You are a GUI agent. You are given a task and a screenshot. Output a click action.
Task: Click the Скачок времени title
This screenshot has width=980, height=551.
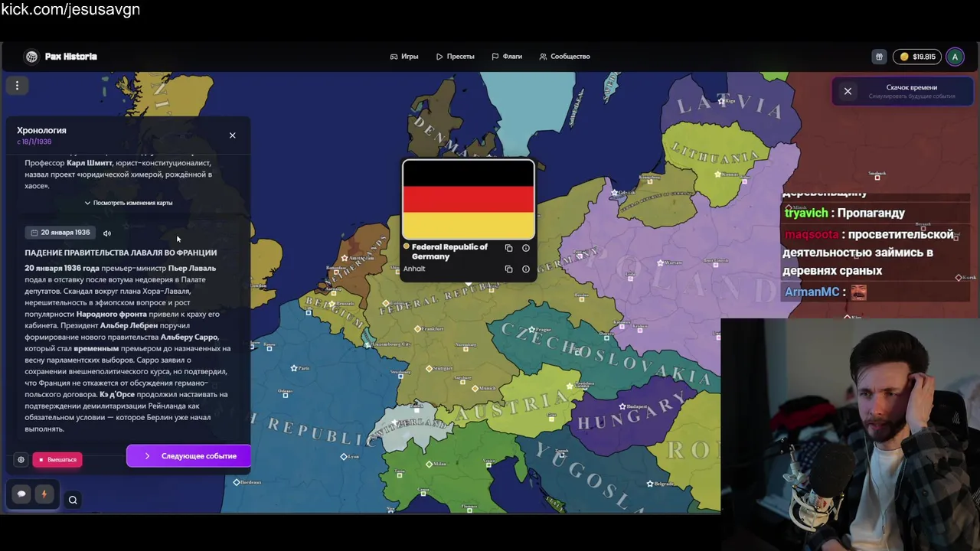pyautogui.click(x=912, y=87)
